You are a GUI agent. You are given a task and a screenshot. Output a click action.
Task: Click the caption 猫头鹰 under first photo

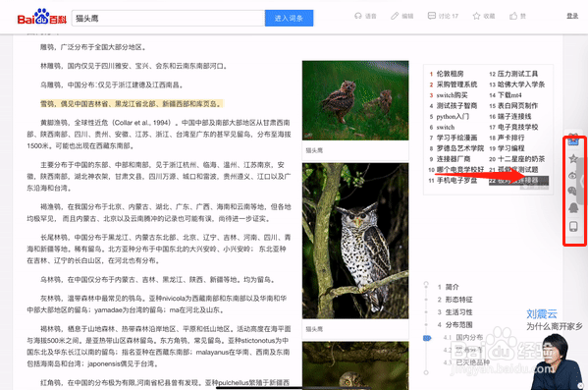click(x=314, y=150)
